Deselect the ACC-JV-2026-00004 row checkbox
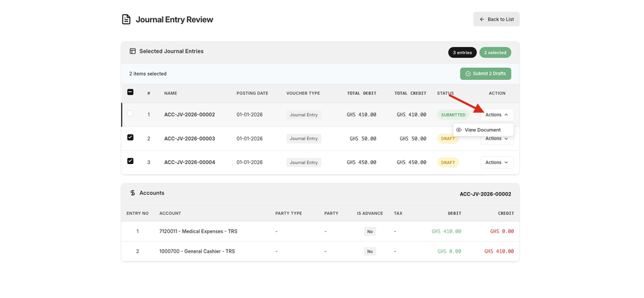Viewport: 644px width, 298px height. coord(130,161)
